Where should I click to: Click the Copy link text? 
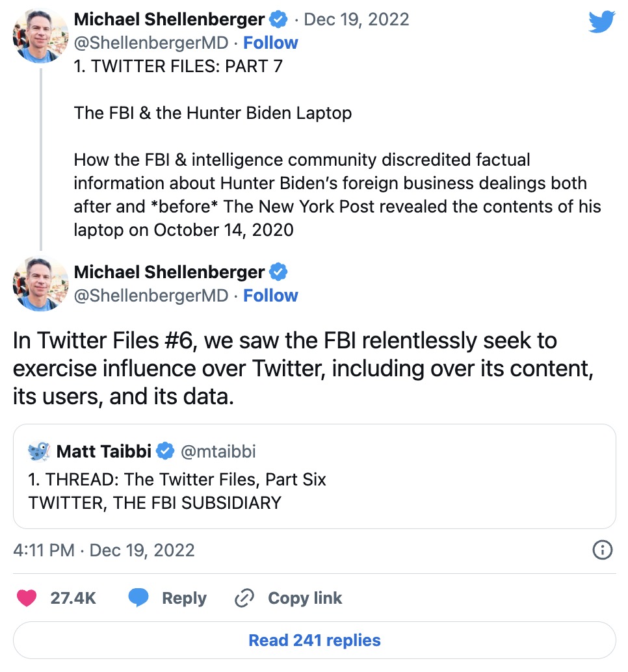(x=305, y=598)
